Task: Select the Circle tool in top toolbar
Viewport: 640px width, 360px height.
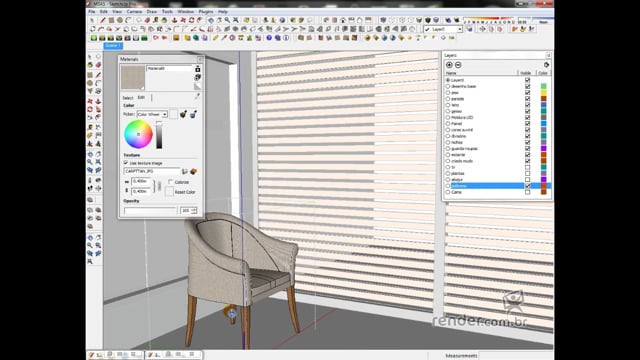Action: (x=120, y=20)
